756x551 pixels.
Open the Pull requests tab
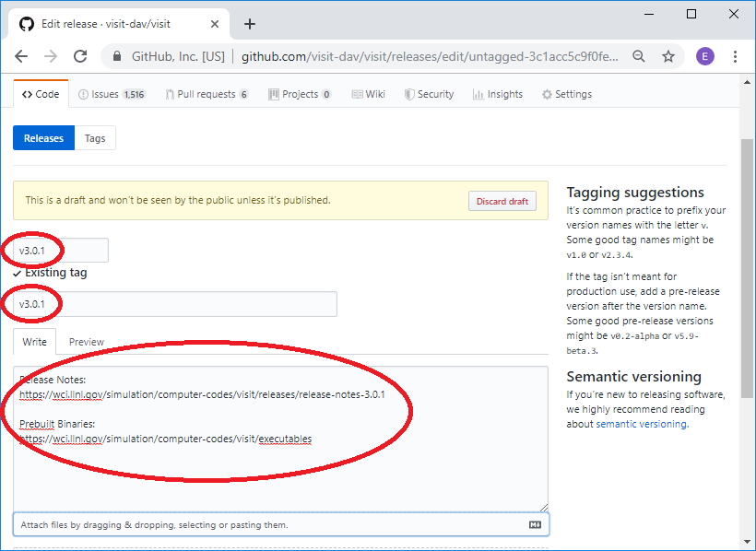pos(207,94)
